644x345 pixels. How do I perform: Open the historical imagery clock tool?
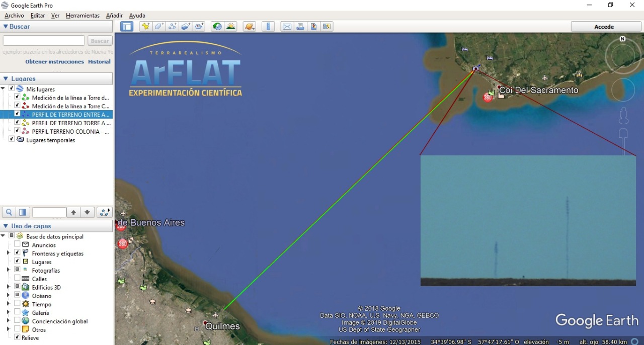pyautogui.click(x=217, y=27)
